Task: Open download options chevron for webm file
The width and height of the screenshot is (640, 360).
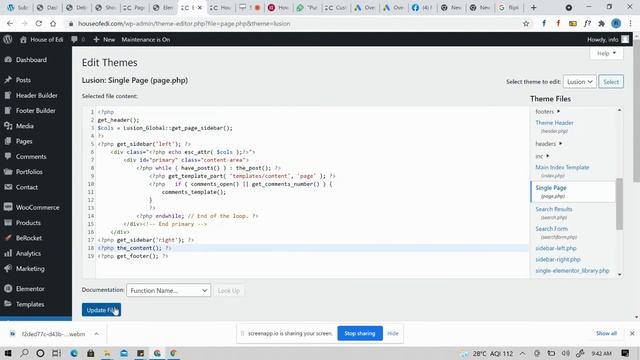Action: 96,334
